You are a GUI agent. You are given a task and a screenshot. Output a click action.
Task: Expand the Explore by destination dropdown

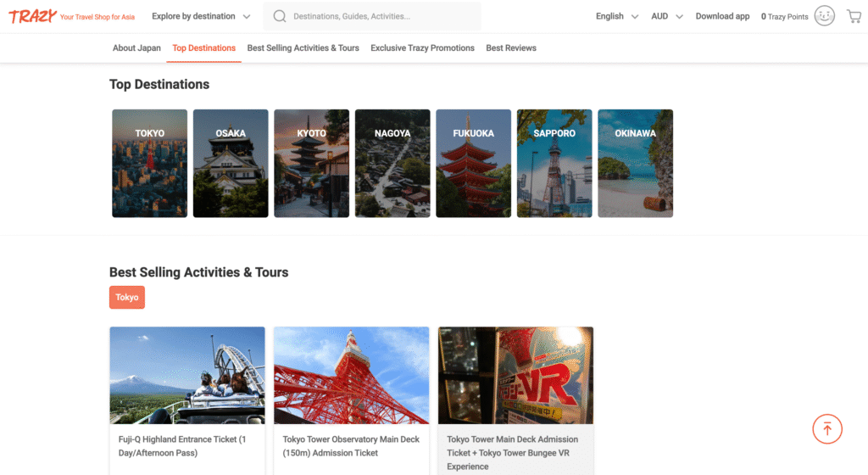201,16
